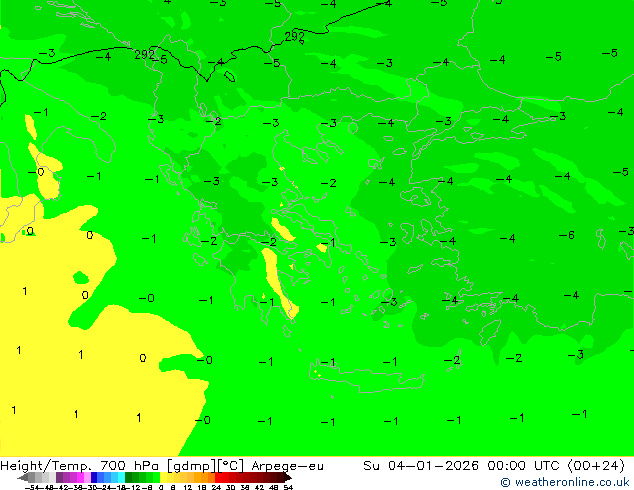The image size is (634, 490).
Task: Click the 'Su 04-01-2026' date text
Action: (421, 466)
